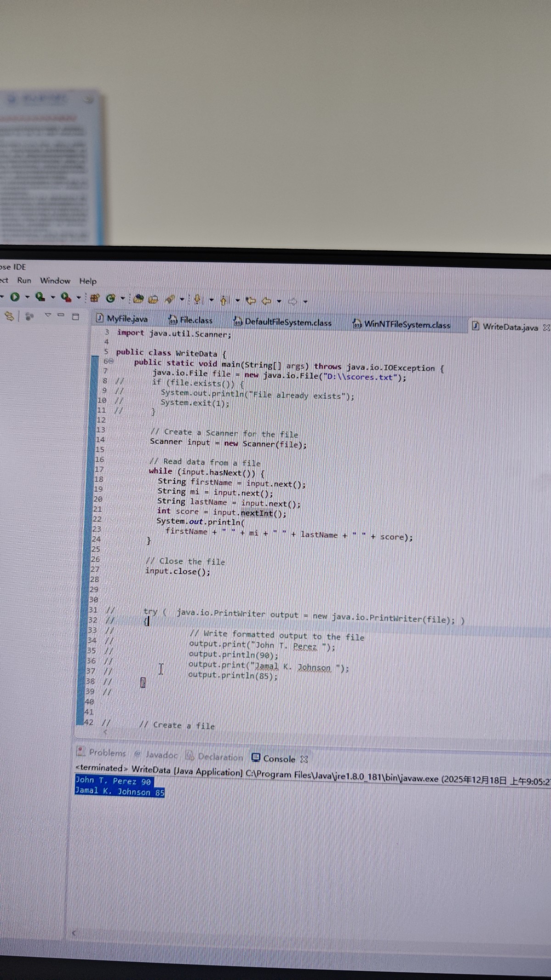Click the Open Type toolbar icon
Image resolution: width=551 pixels, height=980 pixels.
(x=138, y=299)
